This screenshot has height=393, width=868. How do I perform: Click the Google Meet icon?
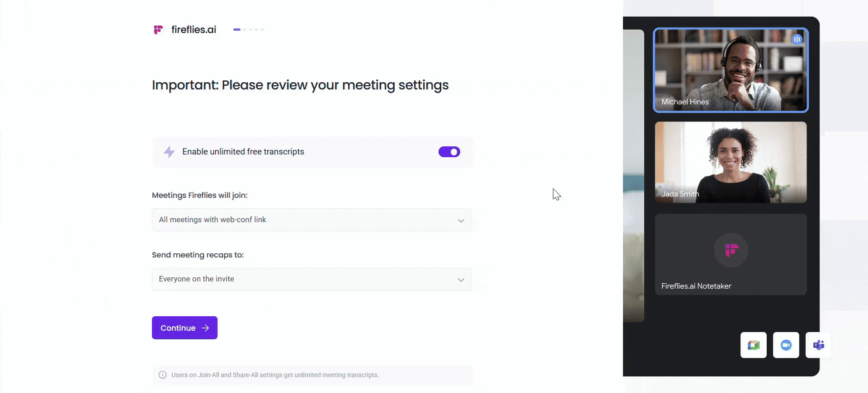754,345
